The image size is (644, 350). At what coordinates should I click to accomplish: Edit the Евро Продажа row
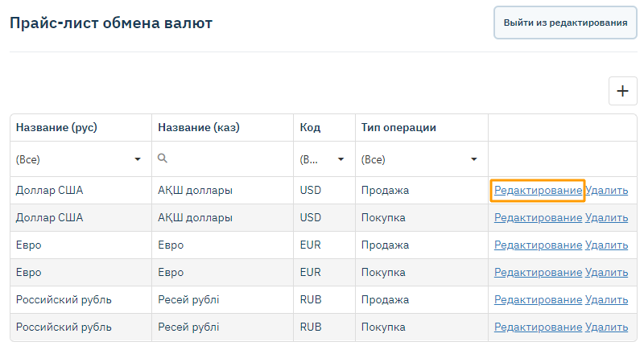[x=538, y=245]
